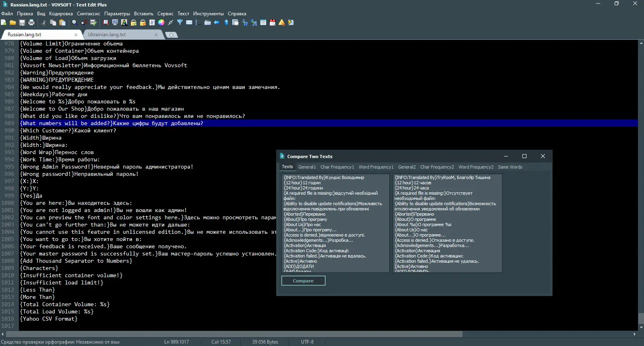Click the color wheel icon in toolbar
The image size is (644, 346).
click(x=161, y=23)
